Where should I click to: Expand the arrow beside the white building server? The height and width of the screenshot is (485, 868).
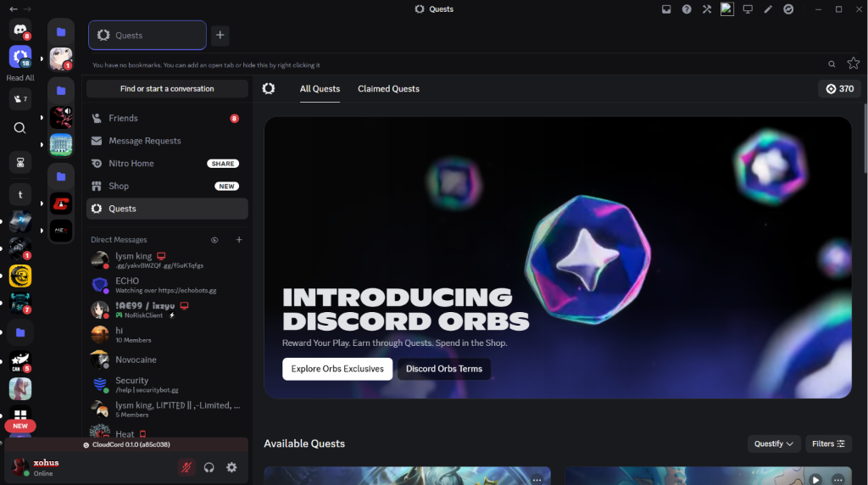[42, 144]
